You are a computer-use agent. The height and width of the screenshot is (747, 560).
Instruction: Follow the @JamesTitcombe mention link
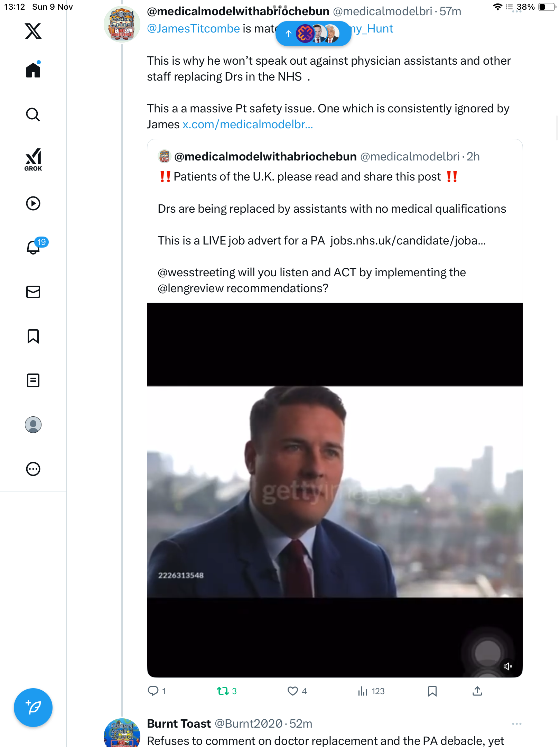click(x=193, y=29)
